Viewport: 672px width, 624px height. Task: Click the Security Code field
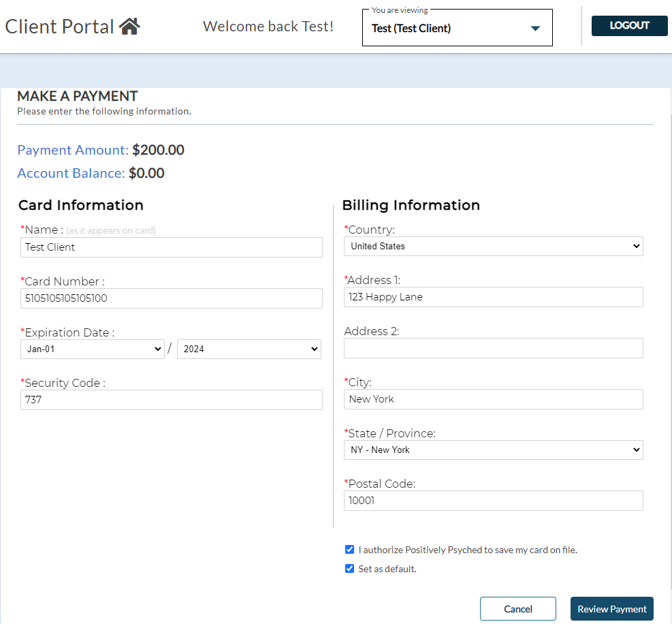coord(172,400)
